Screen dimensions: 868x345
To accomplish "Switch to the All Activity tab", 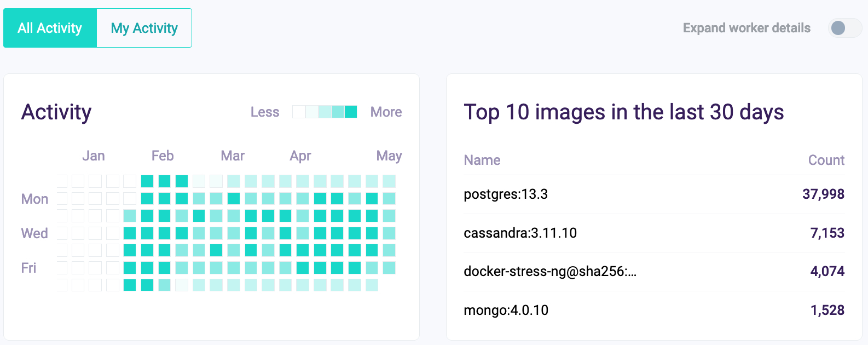I will point(50,28).
